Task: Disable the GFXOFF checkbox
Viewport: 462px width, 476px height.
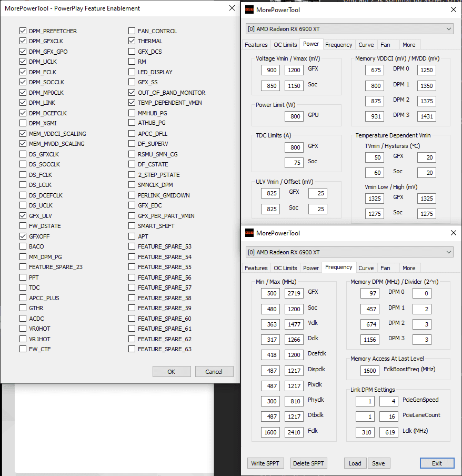Action: (x=23, y=236)
